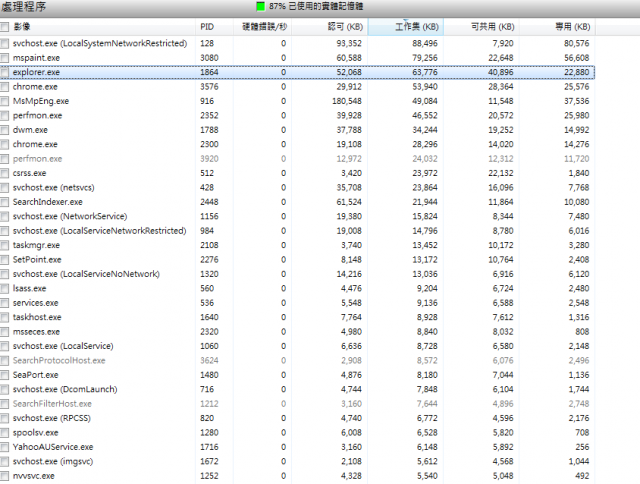
Task: Click the 87% physical memory usage text
Action: click(x=316, y=6)
